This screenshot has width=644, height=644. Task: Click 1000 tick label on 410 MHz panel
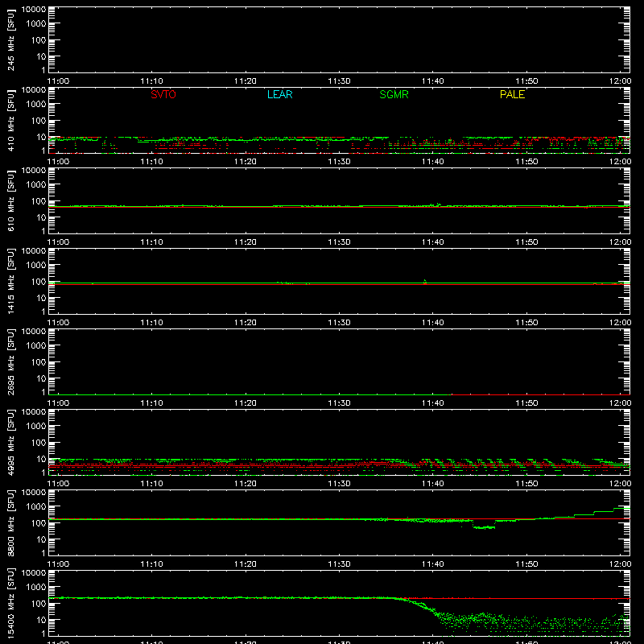tap(36, 105)
